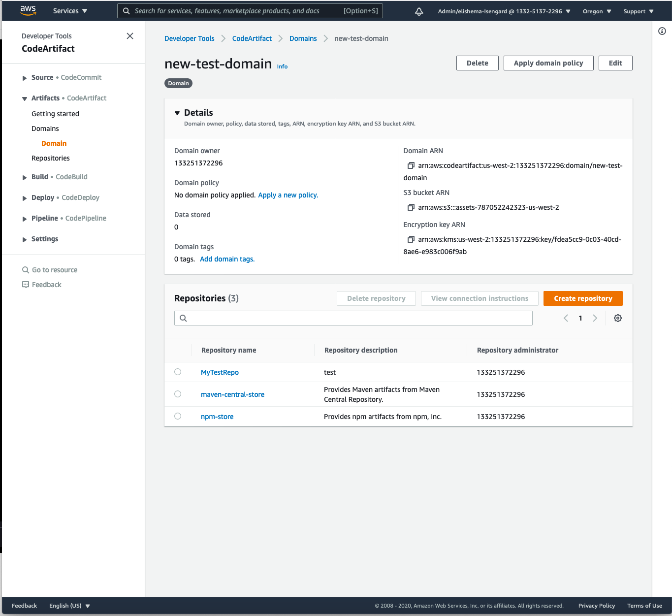Open the Services dropdown menu

pyautogui.click(x=70, y=11)
